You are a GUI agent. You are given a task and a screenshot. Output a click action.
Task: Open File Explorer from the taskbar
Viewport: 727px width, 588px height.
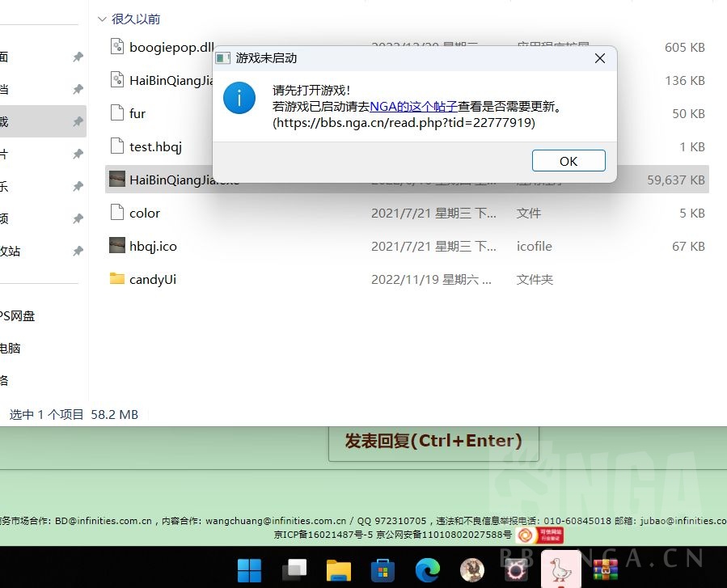(x=338, y=570)
